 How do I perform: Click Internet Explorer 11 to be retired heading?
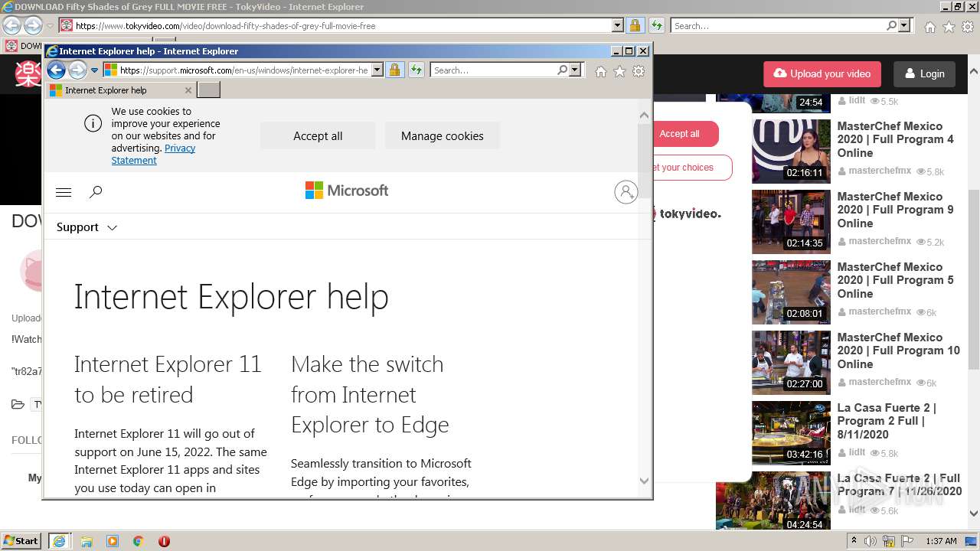pos(168,380)
